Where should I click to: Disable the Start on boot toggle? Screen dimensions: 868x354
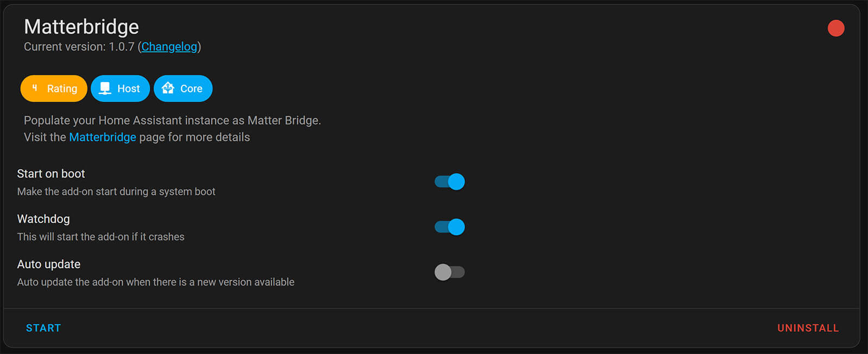click(x=449, y=181)
